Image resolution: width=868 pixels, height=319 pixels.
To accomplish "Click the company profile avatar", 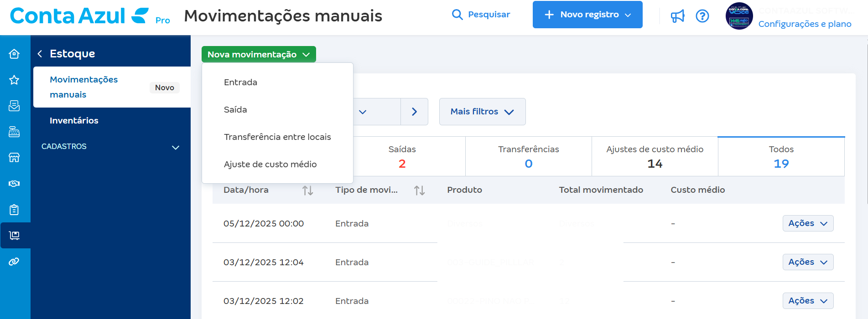I will [739, 16].
